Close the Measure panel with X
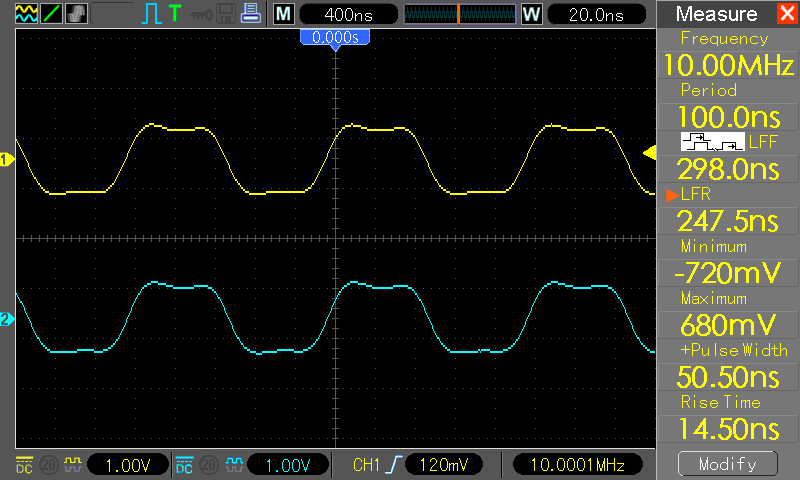 point(787,13)
